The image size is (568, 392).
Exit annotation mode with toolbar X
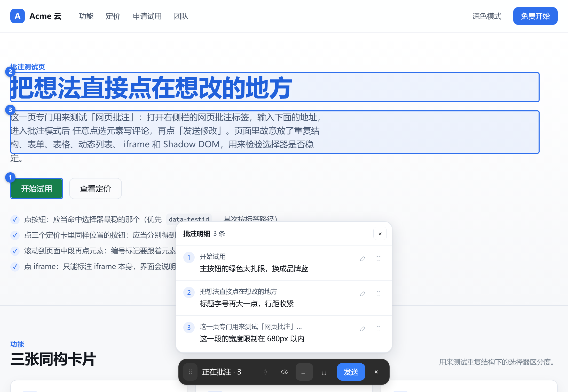pyautogui.click(x=376, y=372)
